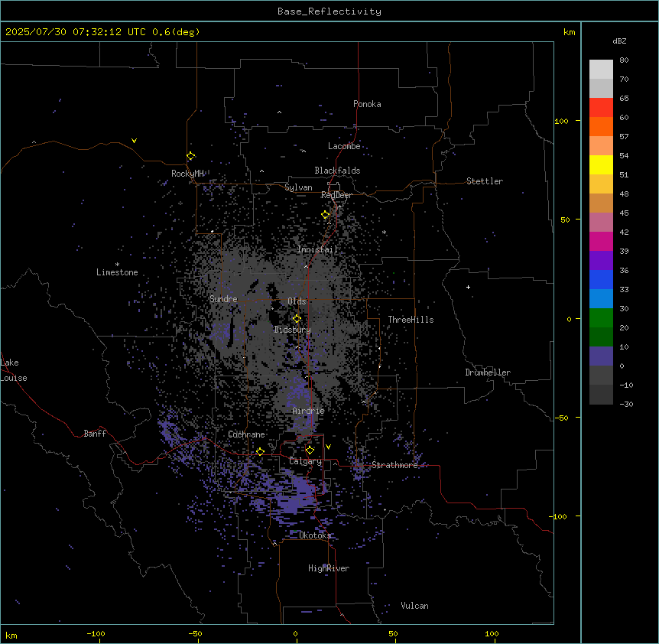Select the ThreeHills label
This screenshot has height=644, width=659.
coord(411,320)
